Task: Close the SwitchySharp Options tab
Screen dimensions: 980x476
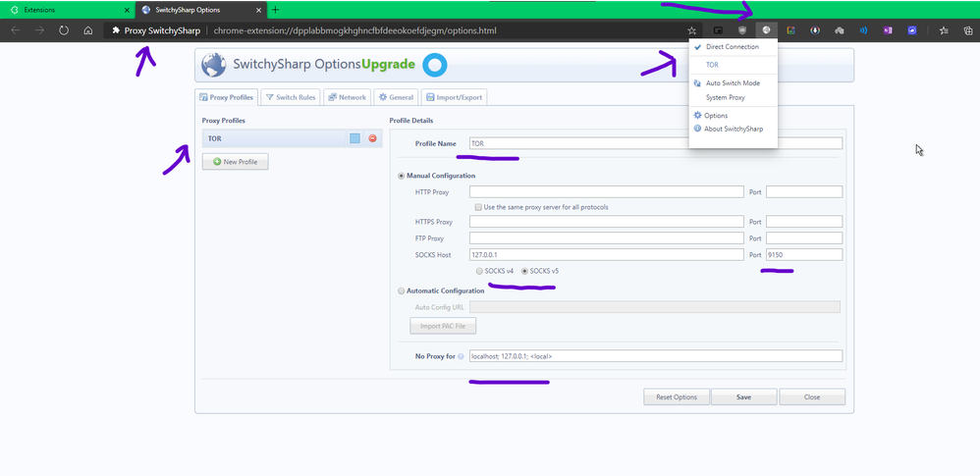Action: click(x=259, y=10)
